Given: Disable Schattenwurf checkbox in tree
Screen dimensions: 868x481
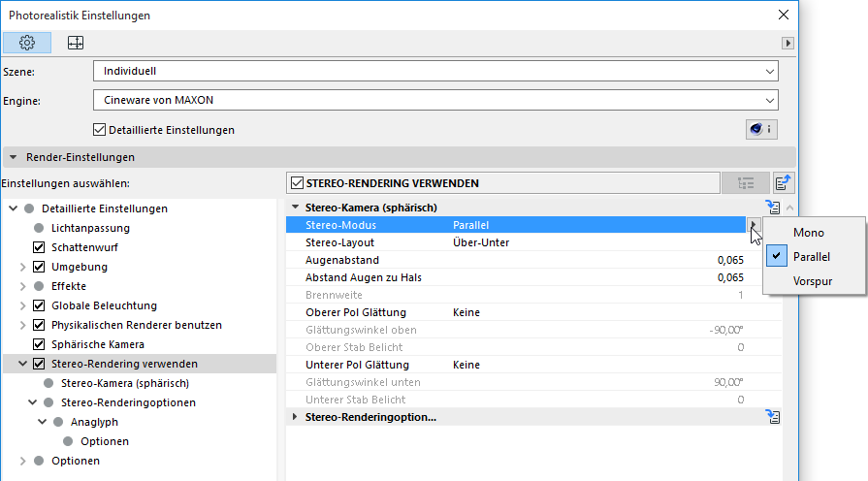Looking at the screenshot, I should [40, 247].
